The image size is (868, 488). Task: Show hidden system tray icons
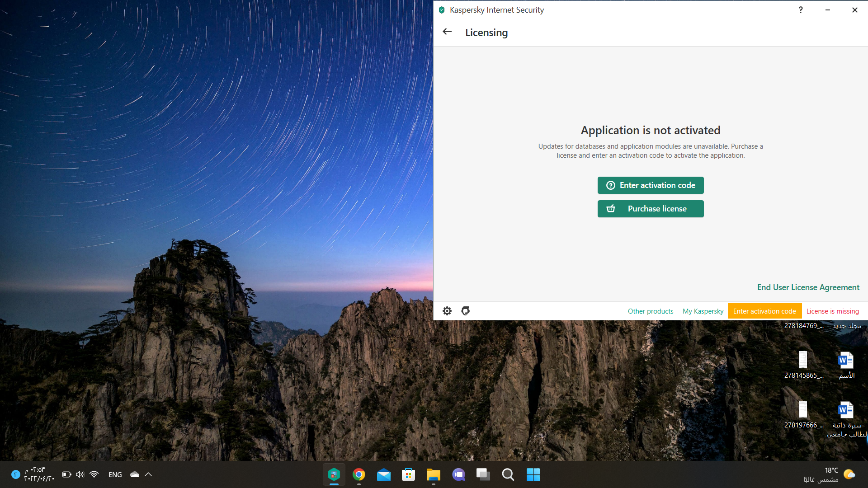tap(148, 474)
